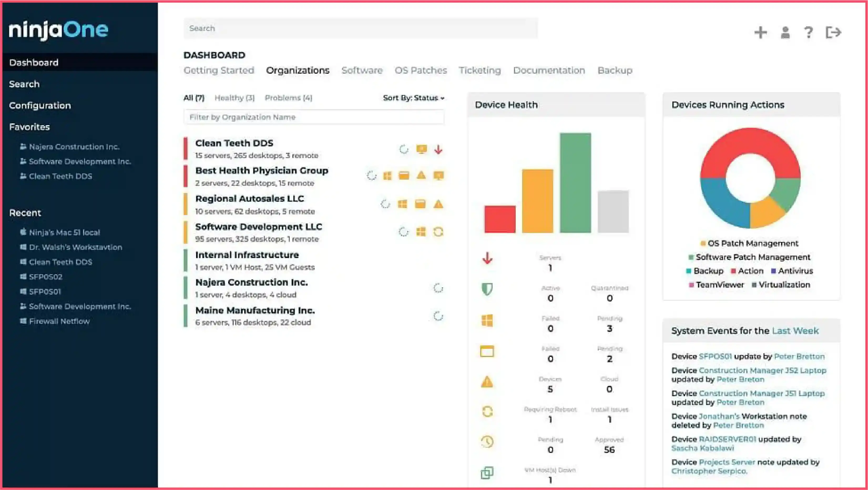Screen dimensions: 868x490
Task: Click the warning triangle on Regional Autosales LLC row
Action: [438, 204]
